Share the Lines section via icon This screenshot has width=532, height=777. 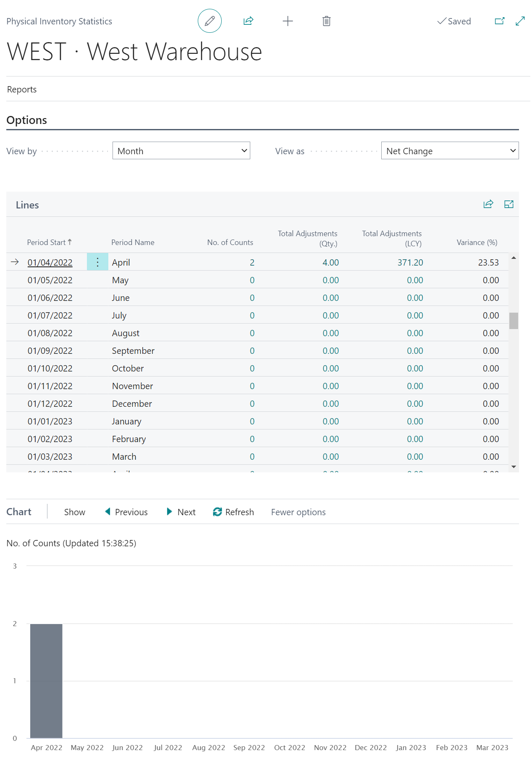pyautogui.click(x=488, y=205)
